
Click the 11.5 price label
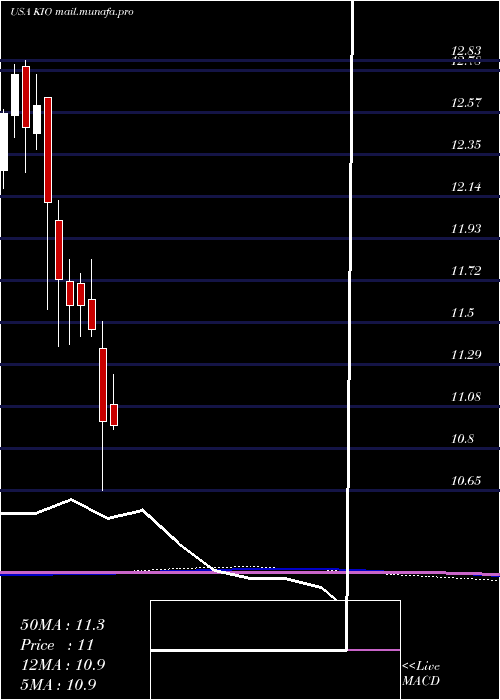462,313
